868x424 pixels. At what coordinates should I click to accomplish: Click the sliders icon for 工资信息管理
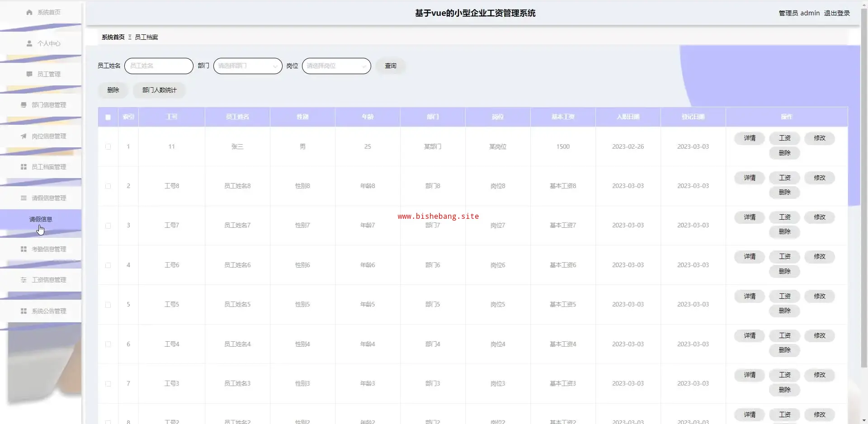(x=24, y=280)
